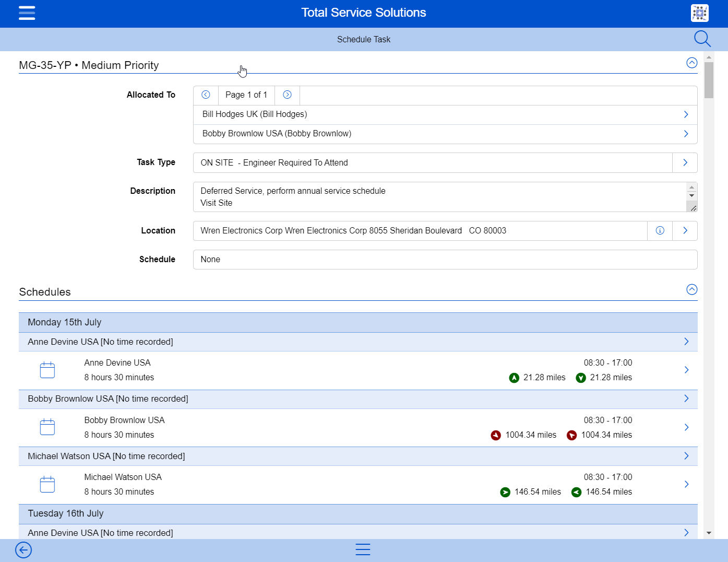Click Anne Devine calendar icon on Monday
This screenshot has height=562, width=728.
coord(47,370)
